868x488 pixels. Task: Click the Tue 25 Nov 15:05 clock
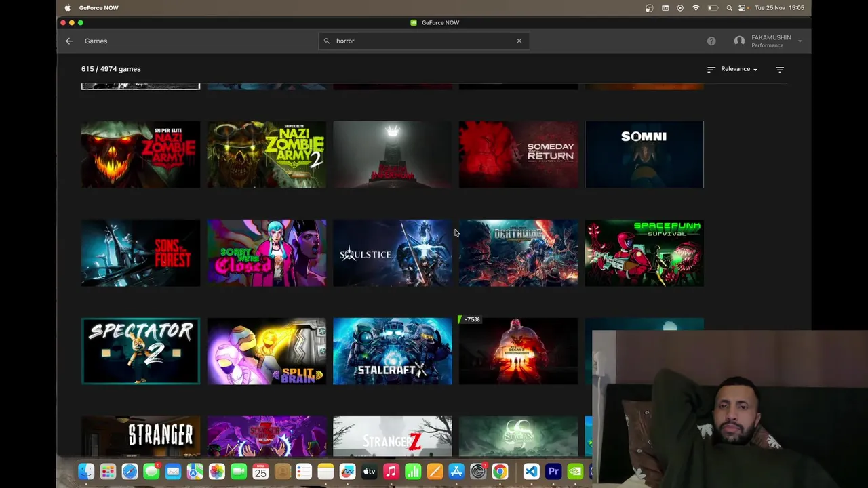[x=779, y=8]
